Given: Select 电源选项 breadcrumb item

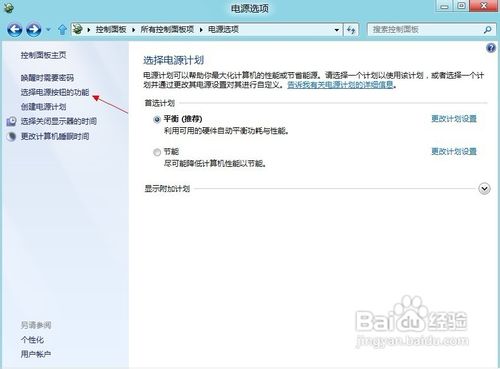Looking at the screenshot, I should pyautogui.click(x=223, y=29).
